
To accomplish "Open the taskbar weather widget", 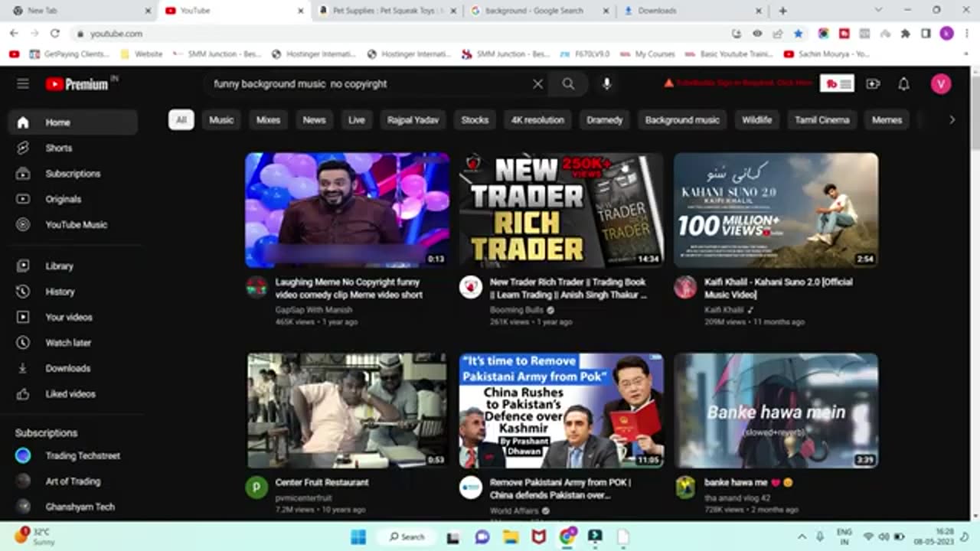I will pyautogui.click(x=35, y=536).
